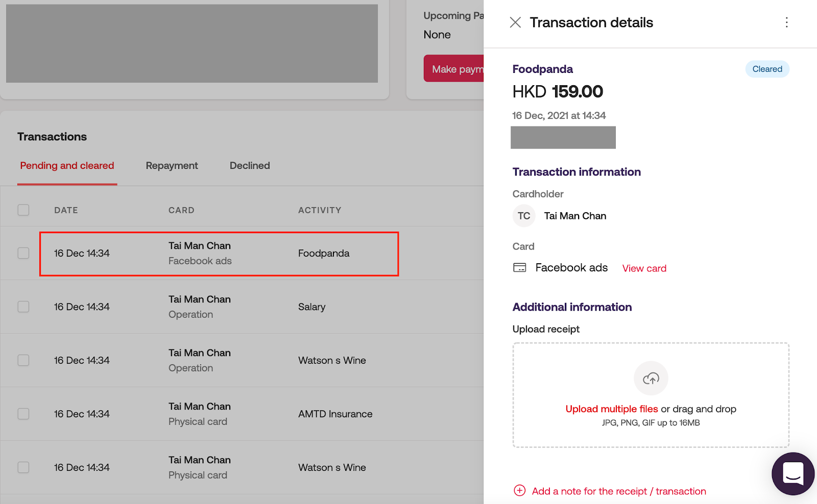The width and height of the screenshot is (817, 504).
Task: Click the View card link
Action: click(x=644, y=268)
